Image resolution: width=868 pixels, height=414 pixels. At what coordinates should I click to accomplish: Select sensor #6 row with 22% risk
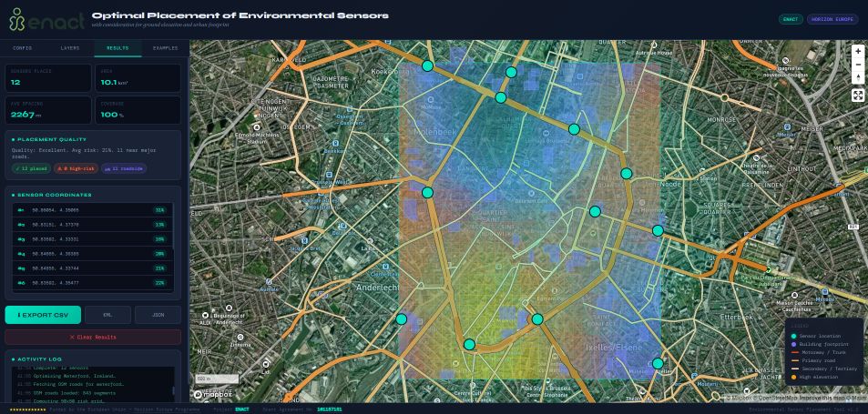click(92, 282)
